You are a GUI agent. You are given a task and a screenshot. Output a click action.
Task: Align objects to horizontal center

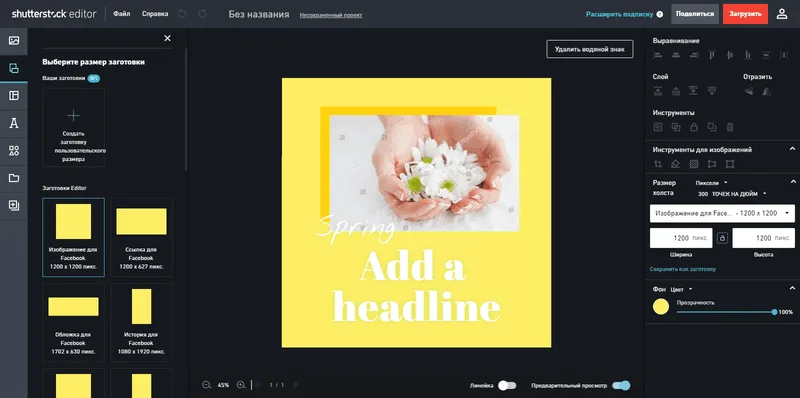click(x=676, y=55)
